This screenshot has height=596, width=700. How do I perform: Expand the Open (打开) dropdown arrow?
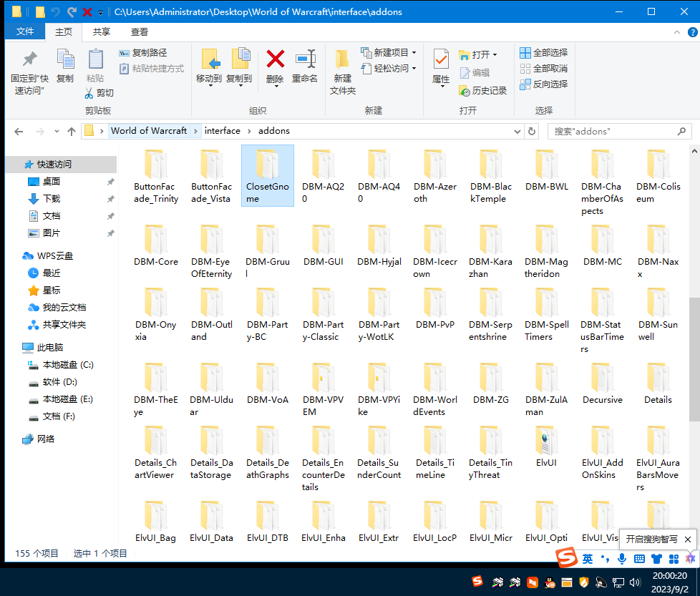(x=495, y=54)
